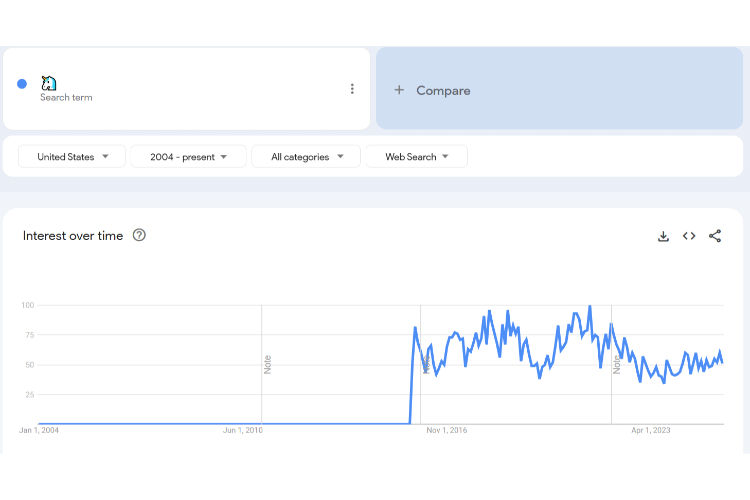Viewport: 750px width, 500px height.
Task: Click the plus icon in the Compare box
Action: point(399,90)
